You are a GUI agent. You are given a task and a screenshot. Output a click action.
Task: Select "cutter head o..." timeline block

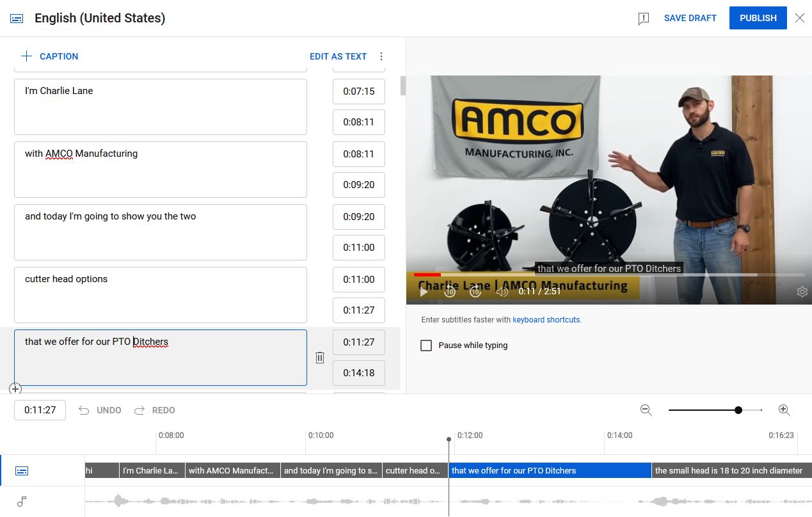pos(415,470)
